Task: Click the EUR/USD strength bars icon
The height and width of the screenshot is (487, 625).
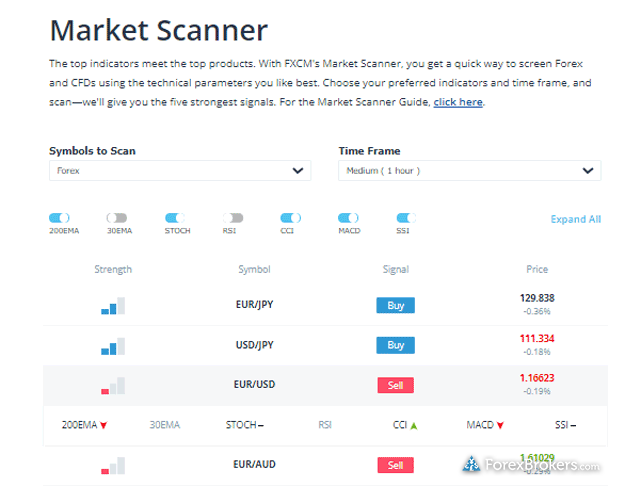Action: (113, 385)
